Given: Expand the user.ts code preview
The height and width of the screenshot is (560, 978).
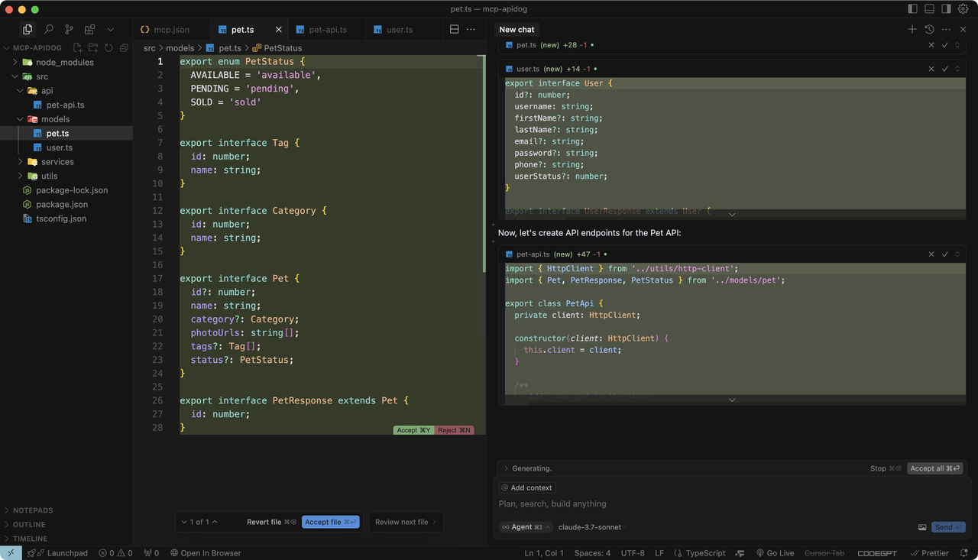Looking at the screenshot, I should [732, 215].
